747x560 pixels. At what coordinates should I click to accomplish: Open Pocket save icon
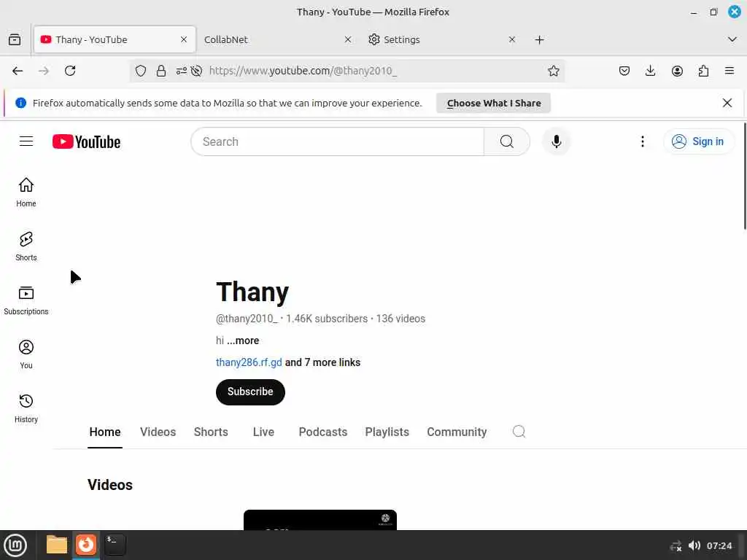pos(624,71)
